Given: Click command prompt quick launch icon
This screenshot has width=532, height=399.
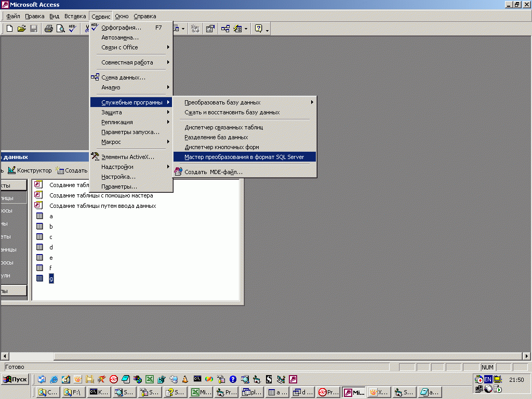Looking at the screenshot, I should [197, 379].
